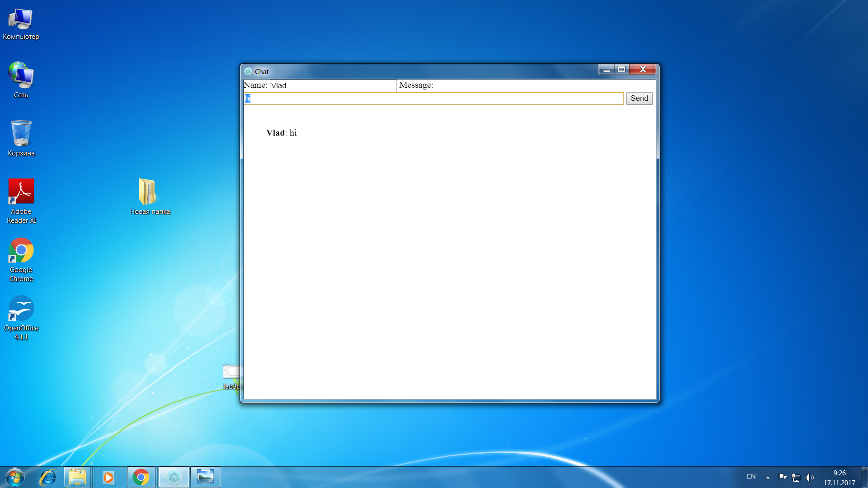868x488 pixels.
Task: Open the Windows Start menu
Action: coord(14,477)
